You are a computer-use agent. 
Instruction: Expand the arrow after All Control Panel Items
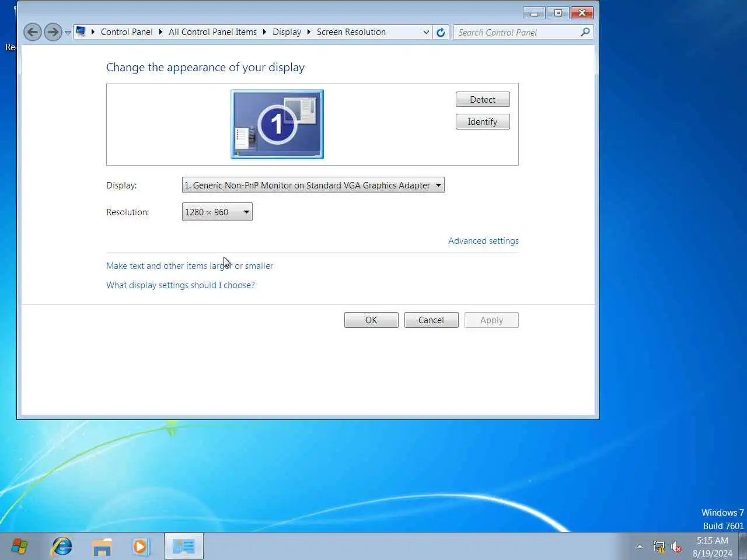pyautogui.click(x=264, y=32)
